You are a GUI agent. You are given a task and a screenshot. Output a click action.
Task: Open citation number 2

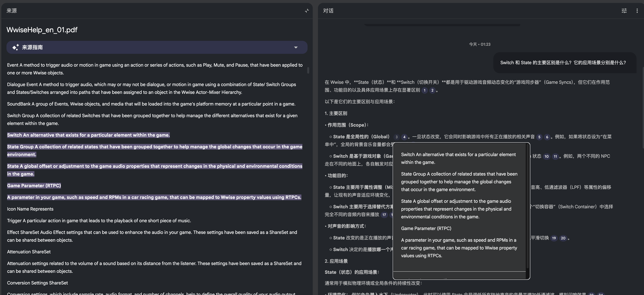click(x=432, y=90)
